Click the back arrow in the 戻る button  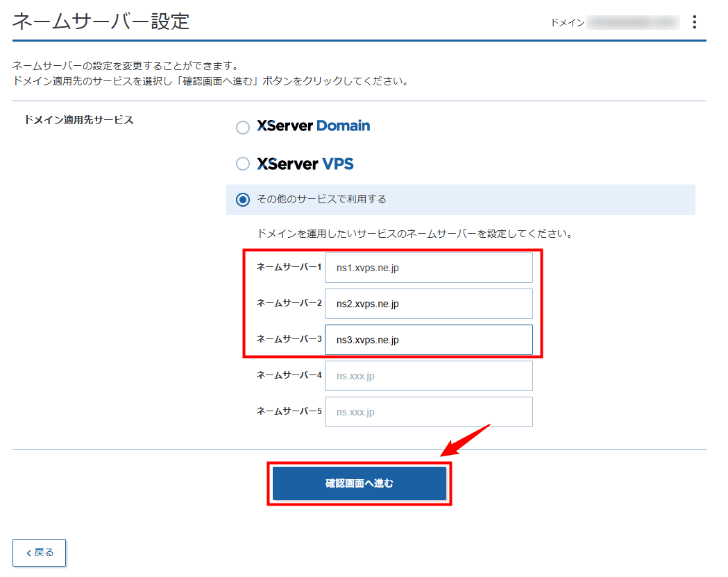click(x=29, y=553)
